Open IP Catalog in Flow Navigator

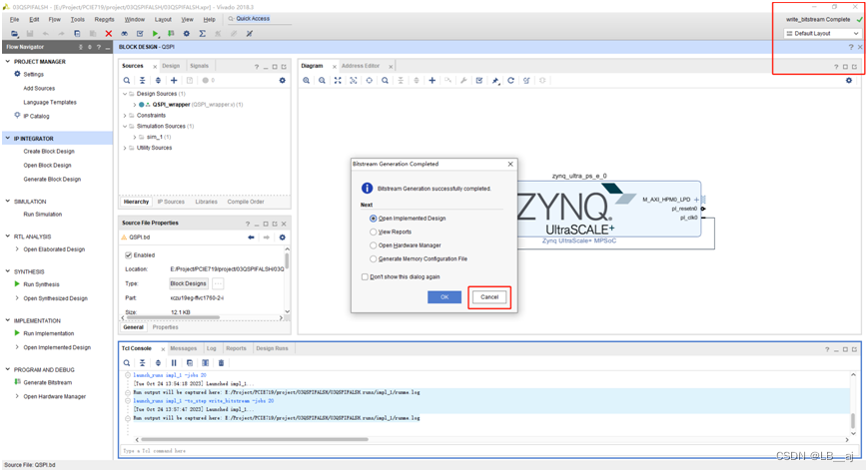36,116
